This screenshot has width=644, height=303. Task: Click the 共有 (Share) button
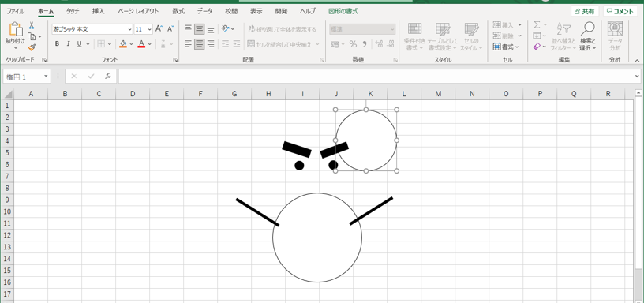tap(585, 11)
